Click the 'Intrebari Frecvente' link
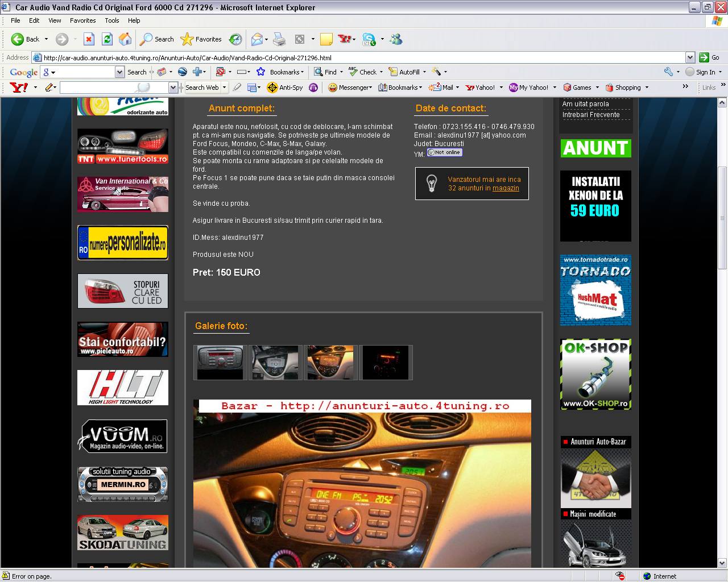 pyautogui.click(x=591, y=115)
